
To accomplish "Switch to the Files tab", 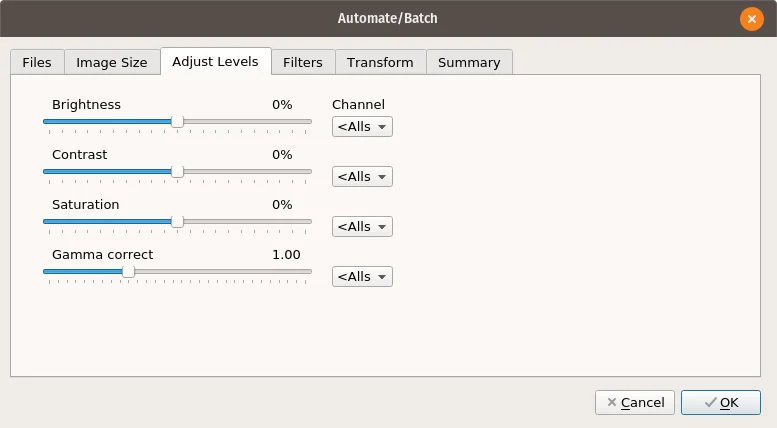I will pos(37,62).
